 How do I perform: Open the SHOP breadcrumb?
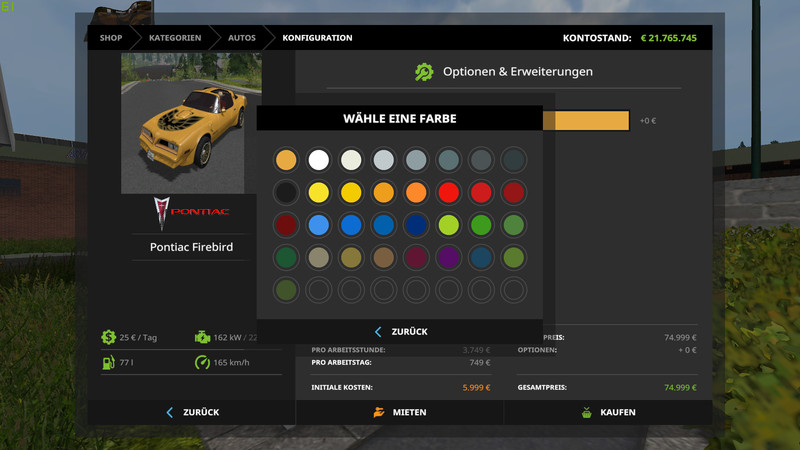(x=110, y=38)
